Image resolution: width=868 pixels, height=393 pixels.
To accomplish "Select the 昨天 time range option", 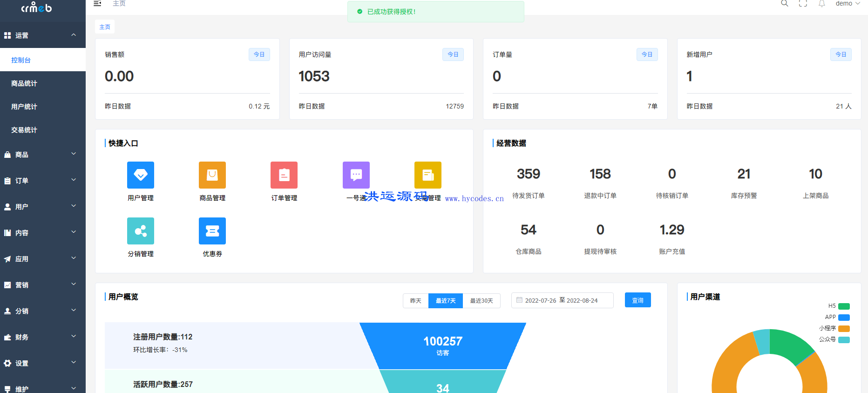I will point(416,301).
